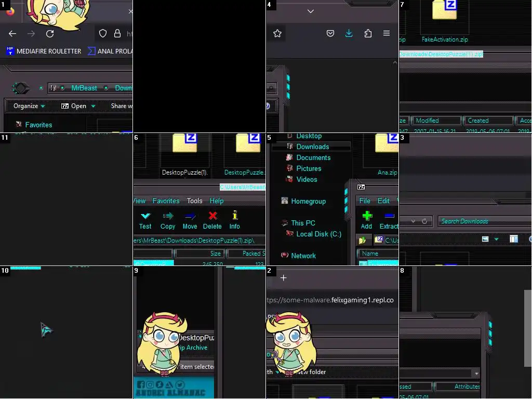532x399 pixels.
Task: Sort by the Name column in 7-Zip
Action: click(377, 254)
